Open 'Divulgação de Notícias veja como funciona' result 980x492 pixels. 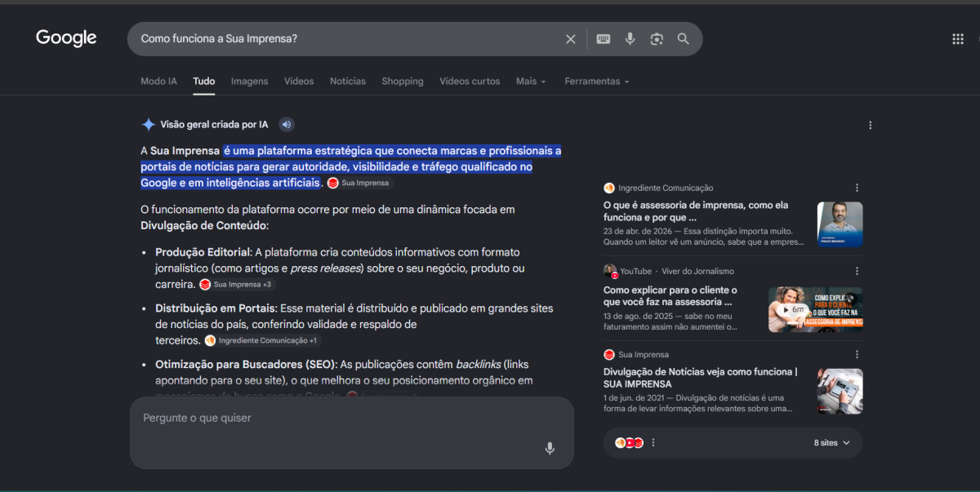click(x=700, y=378)
